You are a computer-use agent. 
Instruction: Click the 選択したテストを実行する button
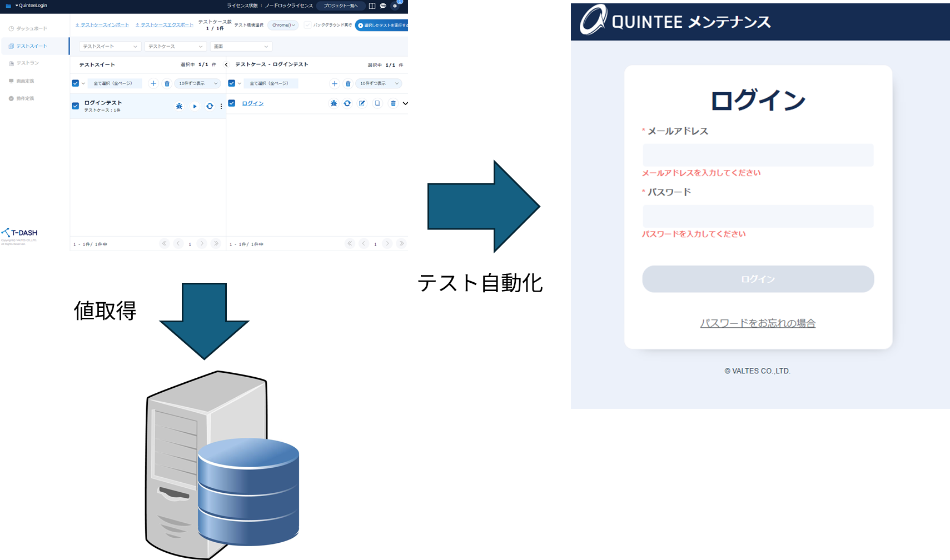382,26
